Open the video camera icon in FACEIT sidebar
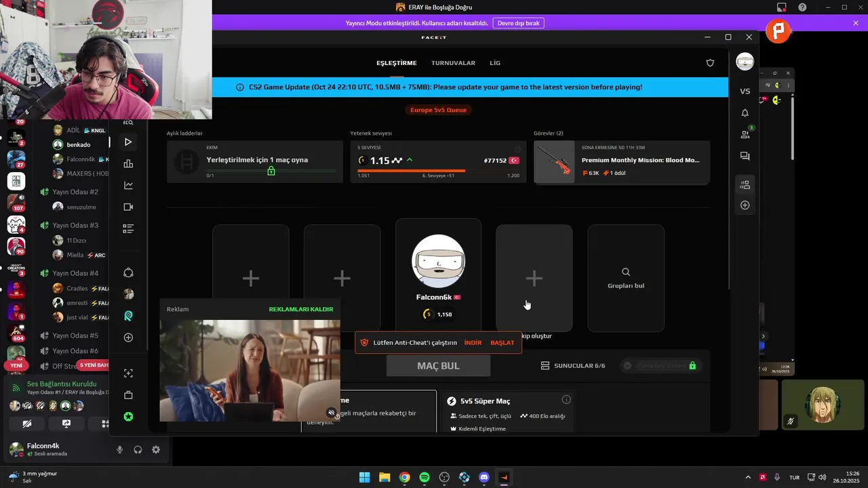Image resolution: width=868 pixels, height=488 pixels. coord(128,207)
